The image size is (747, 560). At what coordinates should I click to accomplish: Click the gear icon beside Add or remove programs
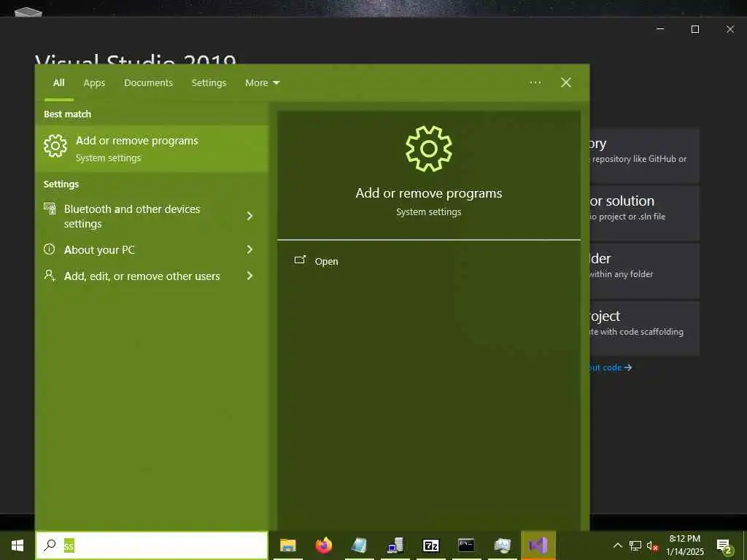[x=55, y=146]
